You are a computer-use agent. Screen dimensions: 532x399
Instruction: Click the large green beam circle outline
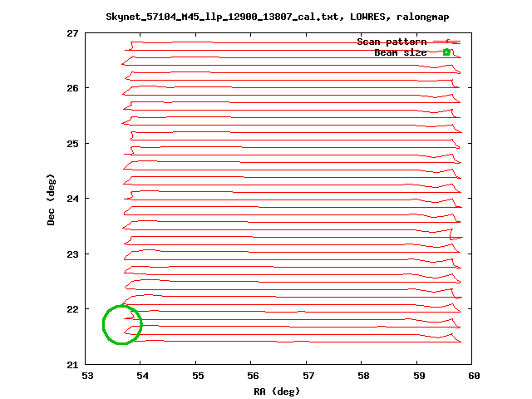point(122,325)
